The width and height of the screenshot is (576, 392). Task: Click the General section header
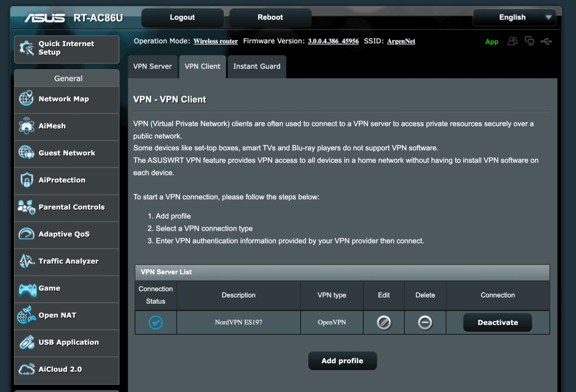(68, 78)
